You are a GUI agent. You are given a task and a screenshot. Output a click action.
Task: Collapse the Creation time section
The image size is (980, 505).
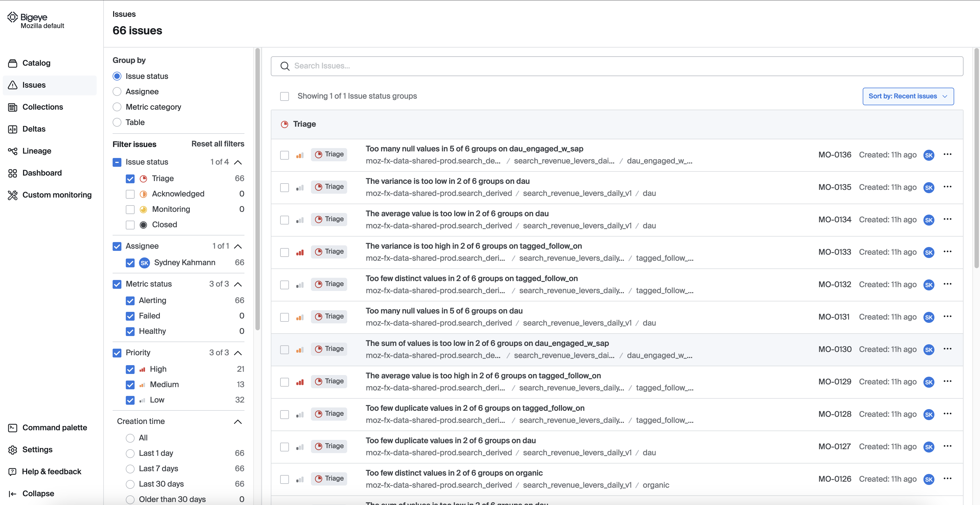(x=238, y=422)
